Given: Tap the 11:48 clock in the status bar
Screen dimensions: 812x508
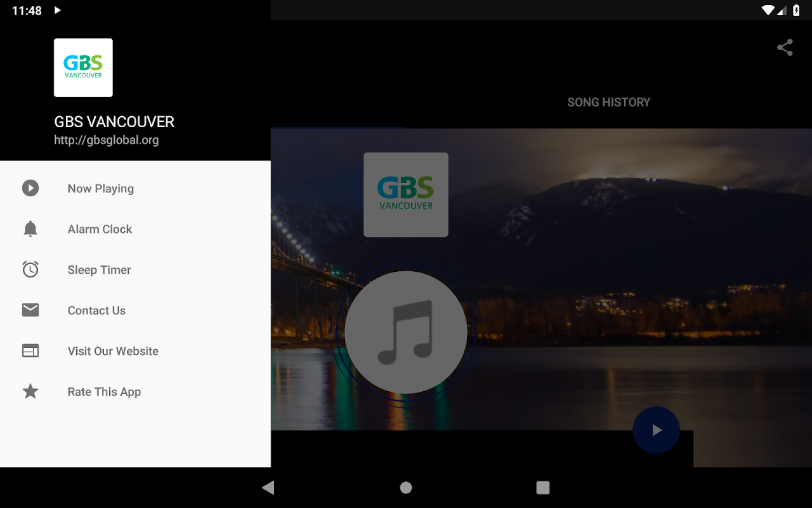Looking at the screenshot, I should click(27, 11).
